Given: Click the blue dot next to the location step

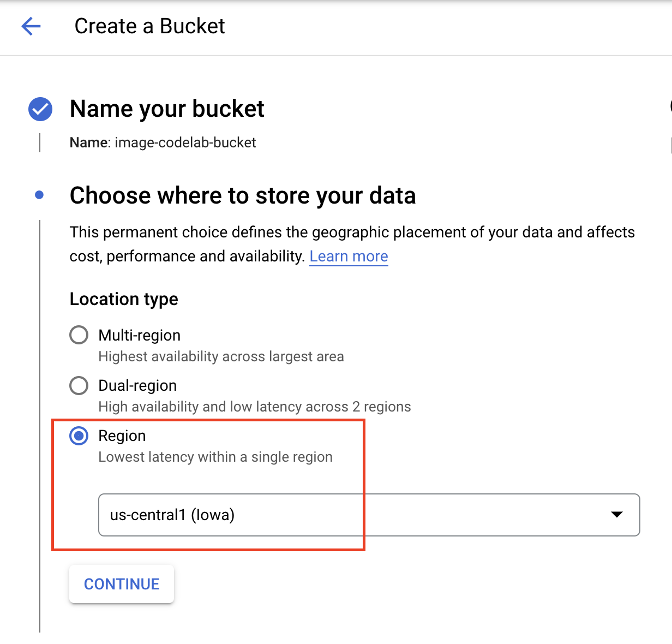Looking at the screenshot, I should (39, 194).
